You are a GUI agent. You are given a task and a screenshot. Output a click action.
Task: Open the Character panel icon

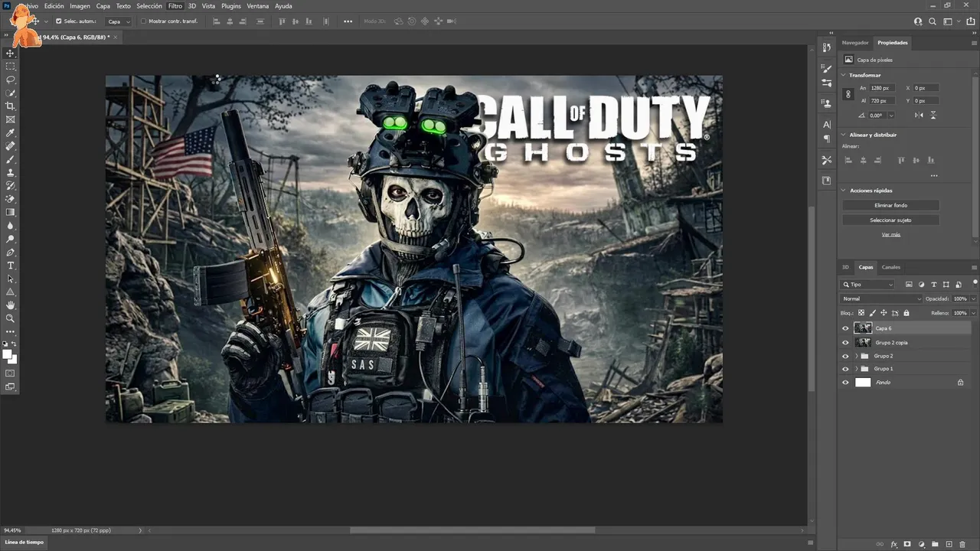pos(827,124)
